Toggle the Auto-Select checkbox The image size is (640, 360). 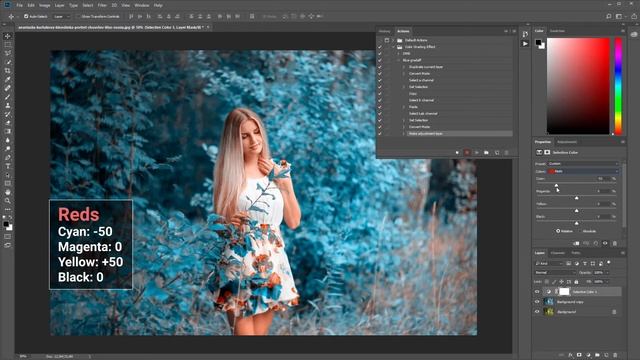point(26,16)
